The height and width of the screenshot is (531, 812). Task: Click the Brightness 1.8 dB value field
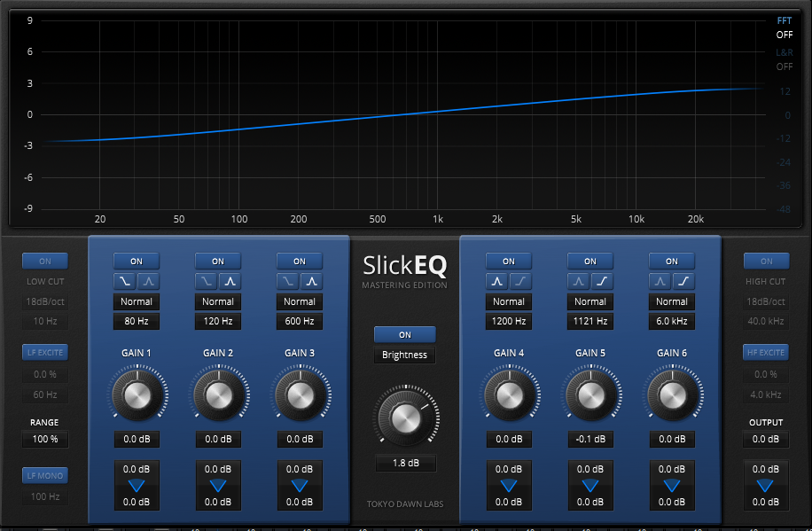coord(405,463)
